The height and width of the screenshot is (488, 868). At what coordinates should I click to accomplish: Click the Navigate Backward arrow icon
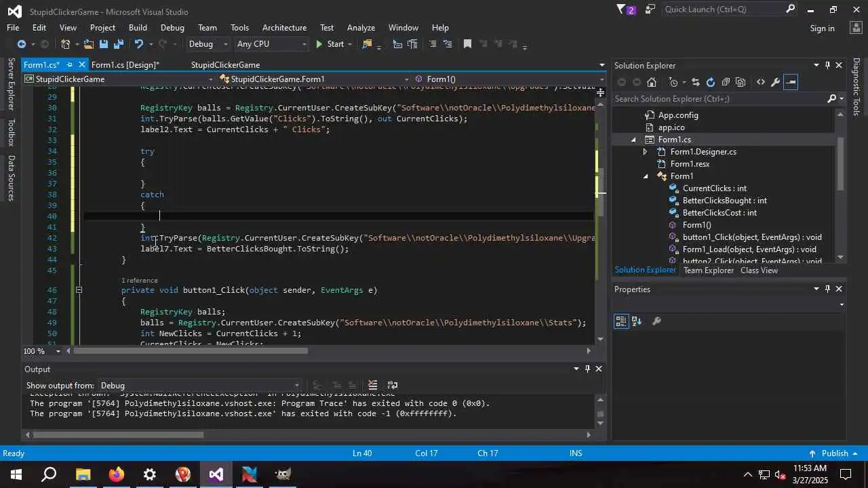point(21,44)
